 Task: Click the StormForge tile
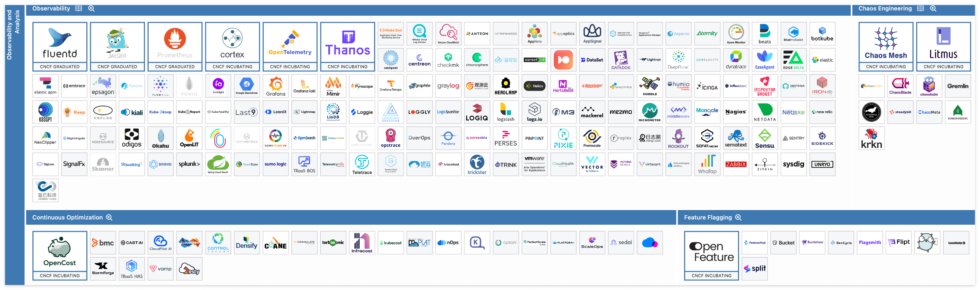[x=103, y=269]
